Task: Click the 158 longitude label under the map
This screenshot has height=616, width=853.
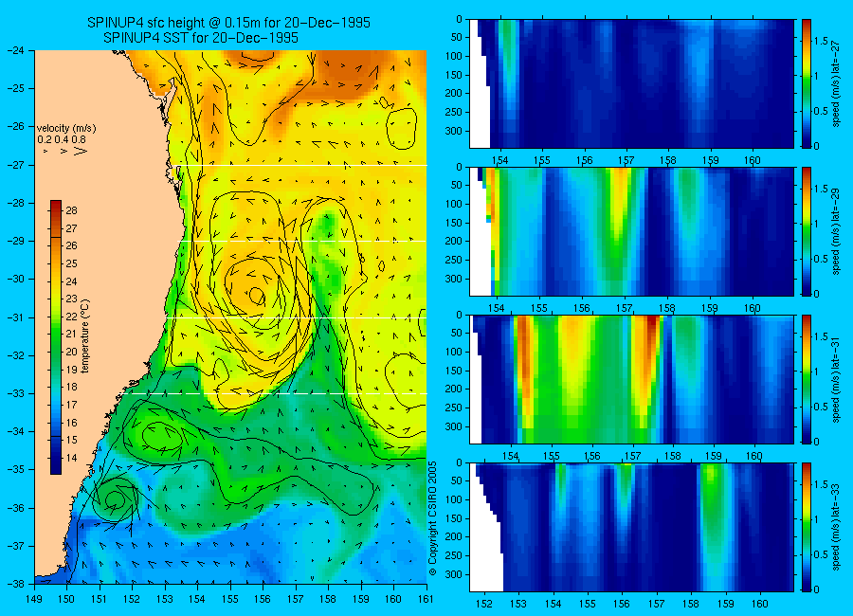Action: [x=328, y=599]
